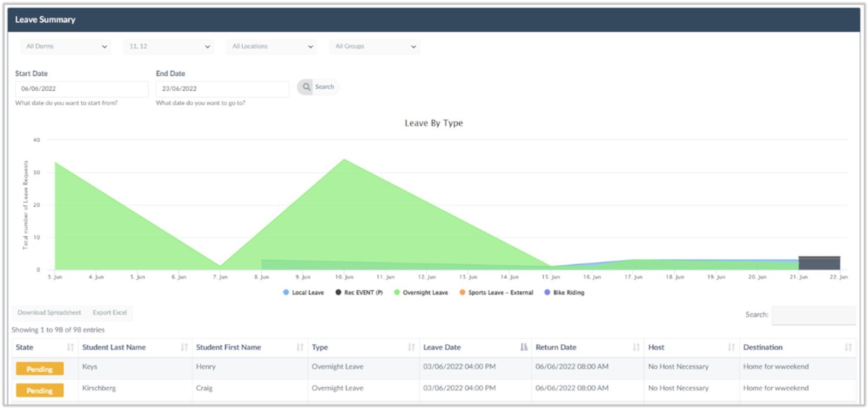The height and width of the screenshot is (409, 868).
Task: Toggle Local Leave legend swatch
Action: click(x=286, y=292)
